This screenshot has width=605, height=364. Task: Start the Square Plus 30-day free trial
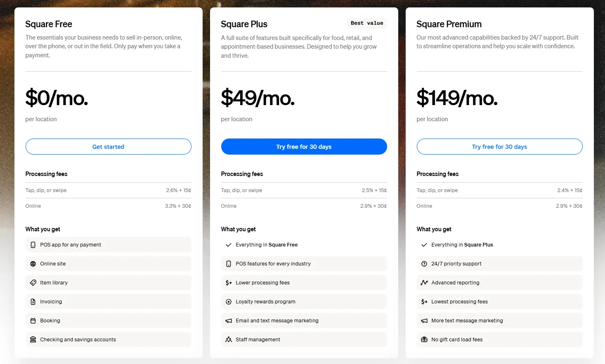pos(304,146)
